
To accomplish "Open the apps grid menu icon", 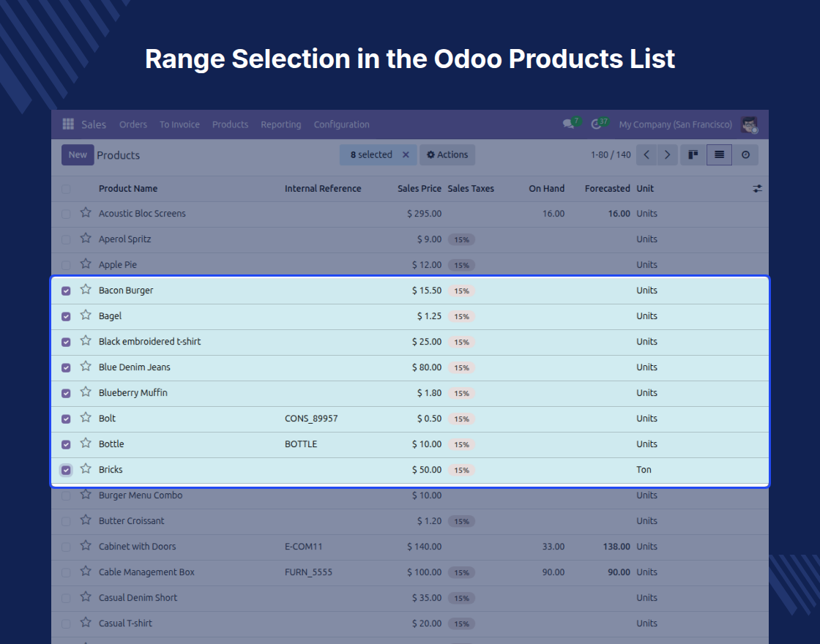I will tap(68, 124).
